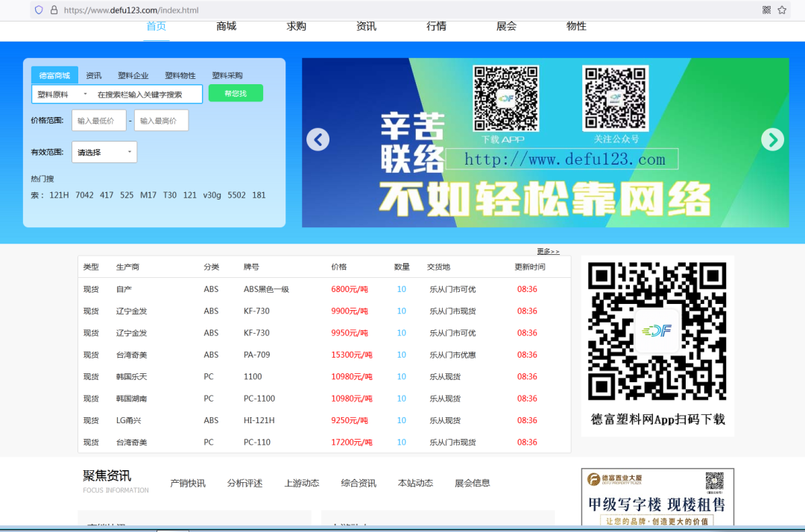Switch to the 商城 navigation tab
This screenshot has height=532, width=805.
(x=225, y=25)
